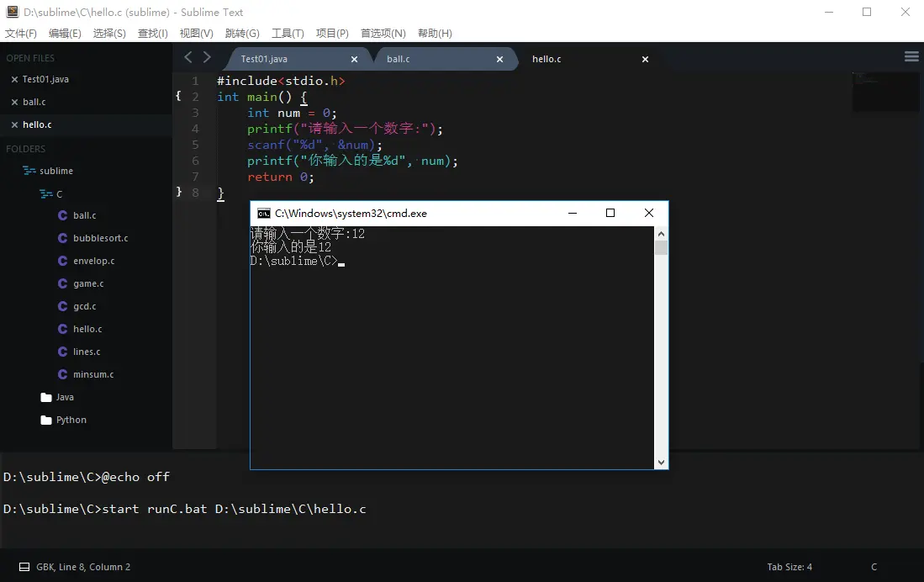
Task: Click the Sublime Text app icon in title bar
Action: 12,12
